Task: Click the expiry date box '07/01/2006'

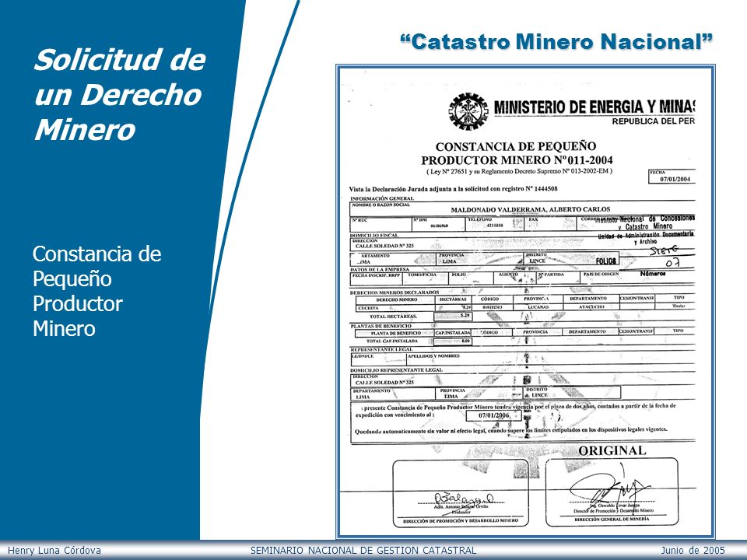Action: pos(493,415)
